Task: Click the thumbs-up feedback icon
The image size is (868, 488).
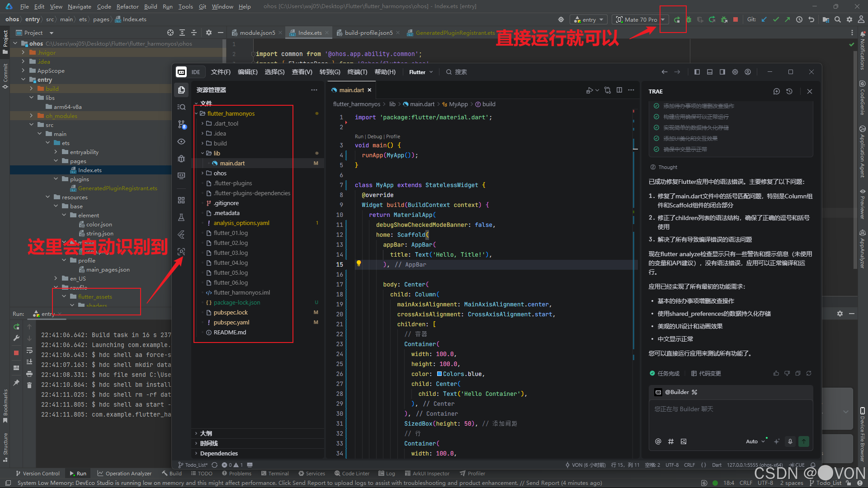Action: 776,373
